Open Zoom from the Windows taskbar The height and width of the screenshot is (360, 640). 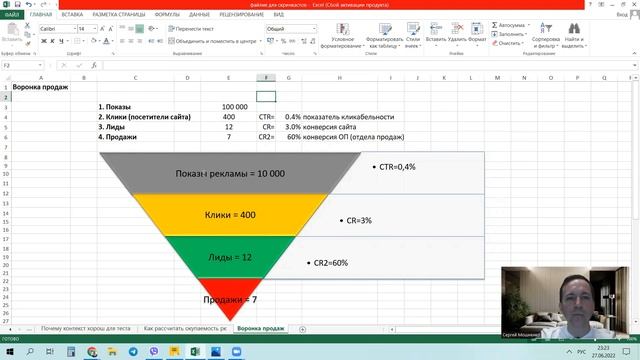coord(236,351)
